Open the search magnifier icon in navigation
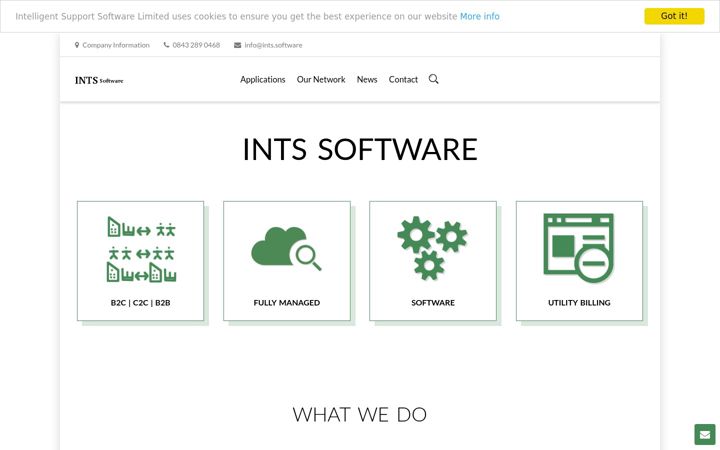 click(433, 79)
